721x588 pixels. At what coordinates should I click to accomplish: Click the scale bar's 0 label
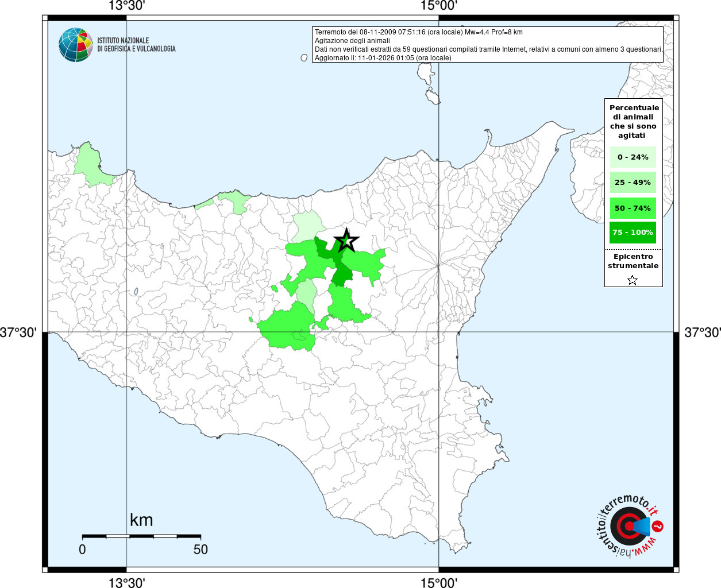coord(82,550)
